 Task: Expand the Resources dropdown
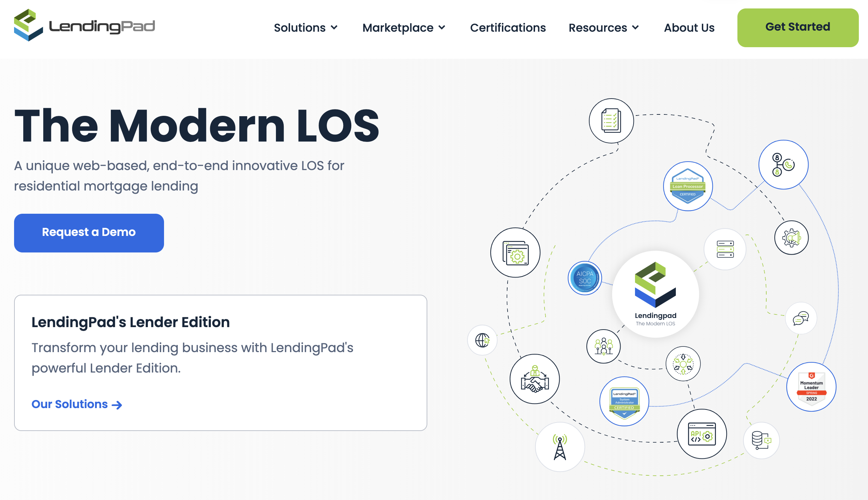pyautogui.click(x=603, y=27)
